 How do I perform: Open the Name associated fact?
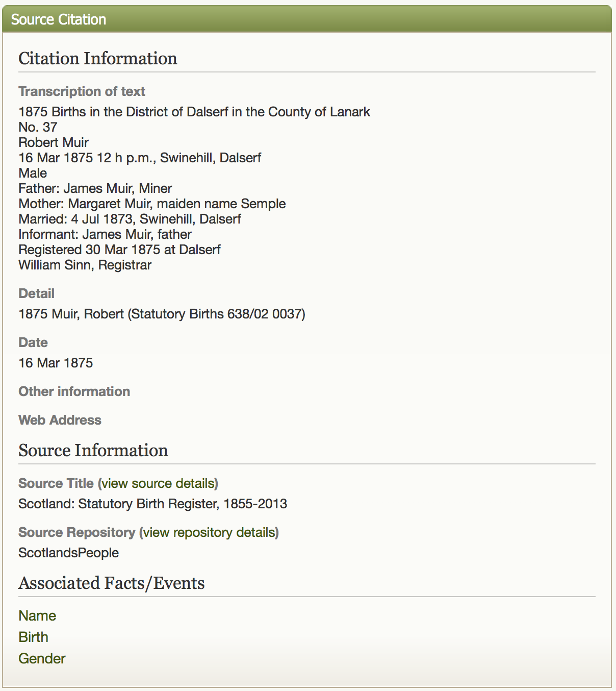tap(37, 615)
